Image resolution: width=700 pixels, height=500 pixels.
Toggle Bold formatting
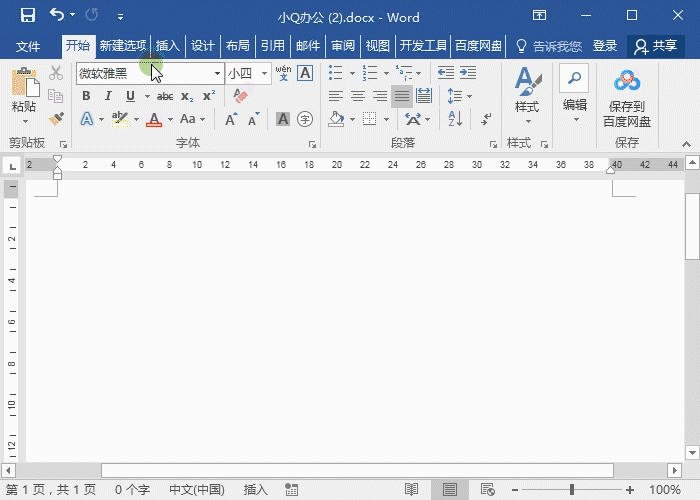point(86,96)
